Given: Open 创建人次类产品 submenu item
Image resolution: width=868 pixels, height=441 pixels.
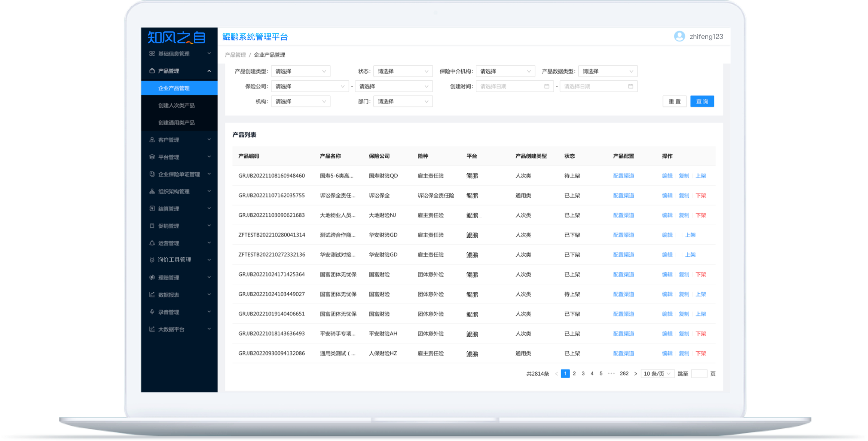Looking at the screenshot, I should pyautogui.click(x=176, y=105).
